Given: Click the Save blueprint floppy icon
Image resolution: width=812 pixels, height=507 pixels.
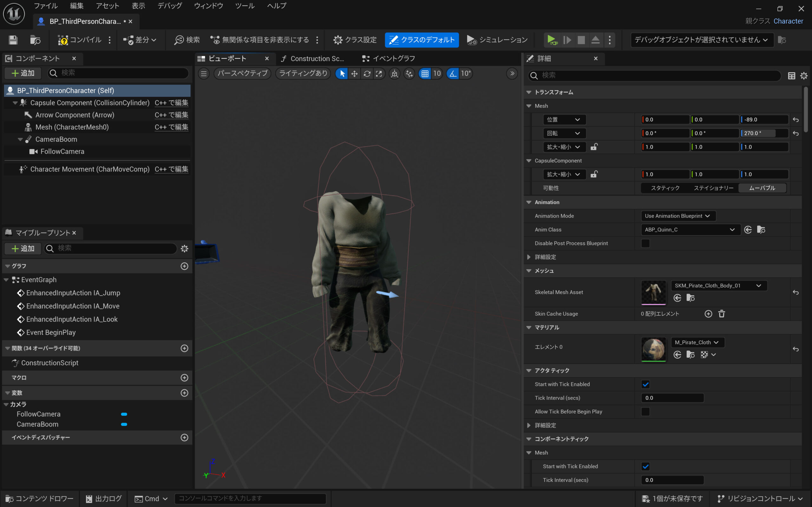Looking at the screenshot, I should pos(13,40).
